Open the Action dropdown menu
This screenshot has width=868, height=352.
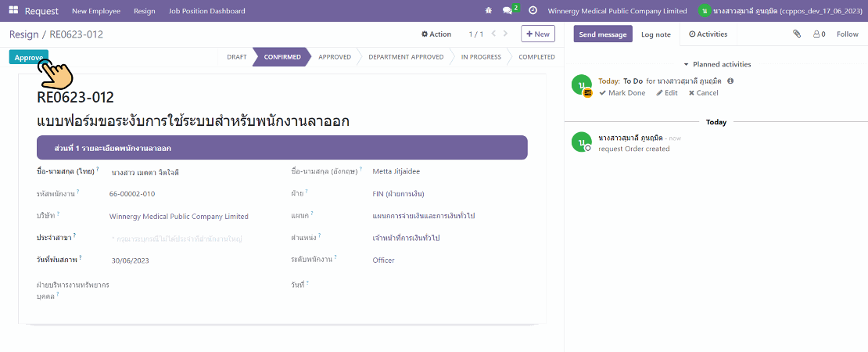(x=436, y=34)
